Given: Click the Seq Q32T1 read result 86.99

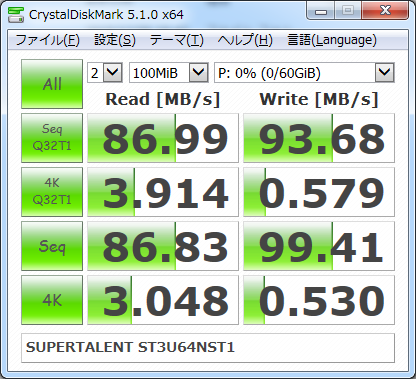Looking at the screenshot, I should click(163, 138).
